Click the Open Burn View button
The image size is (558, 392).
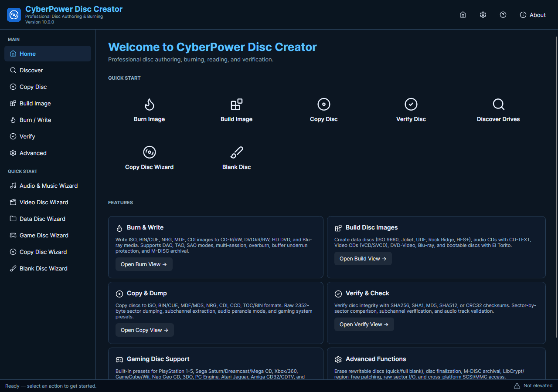(x=144, y=264)
